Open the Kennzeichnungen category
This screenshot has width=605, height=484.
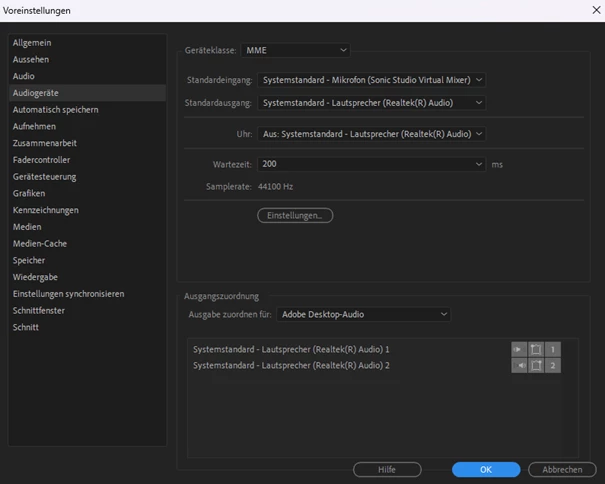click(88, 210)
